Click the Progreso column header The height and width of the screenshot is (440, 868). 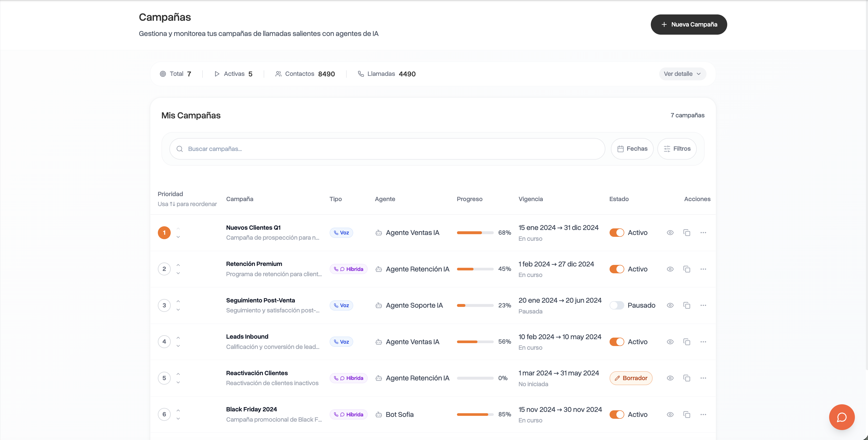tap(469, 199)
